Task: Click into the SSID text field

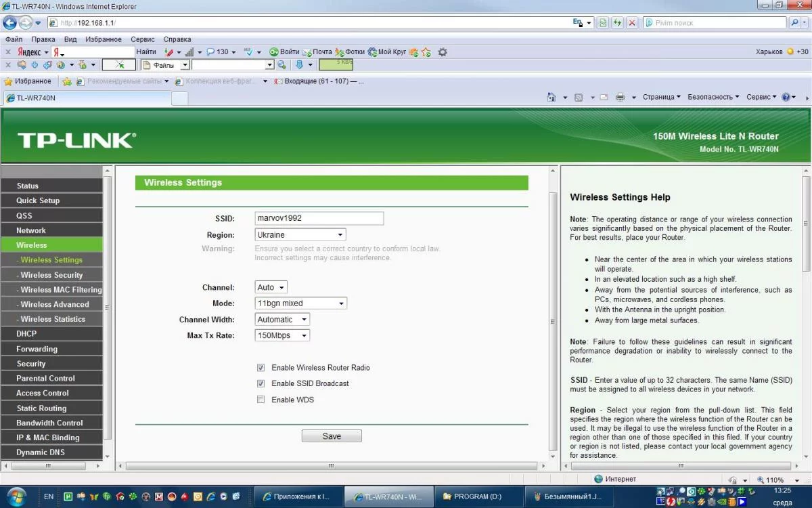Action: click(319, 218)
